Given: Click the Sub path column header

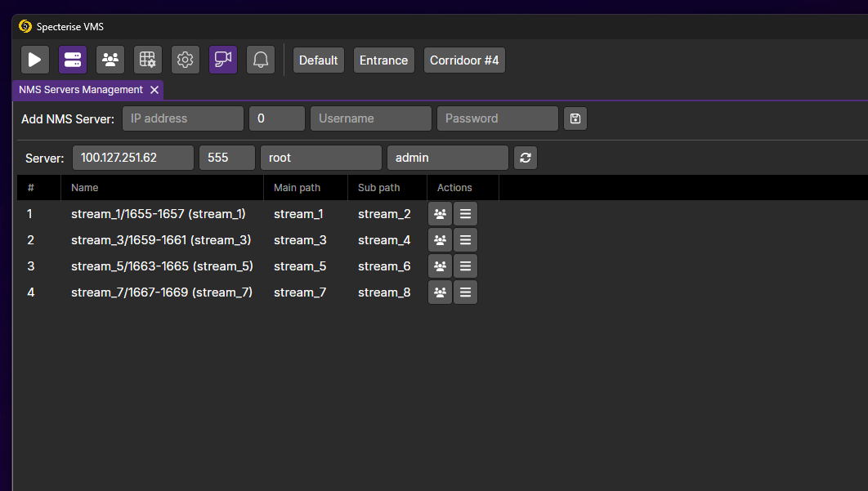Looking at the screenshot, I should pos(387,188).
